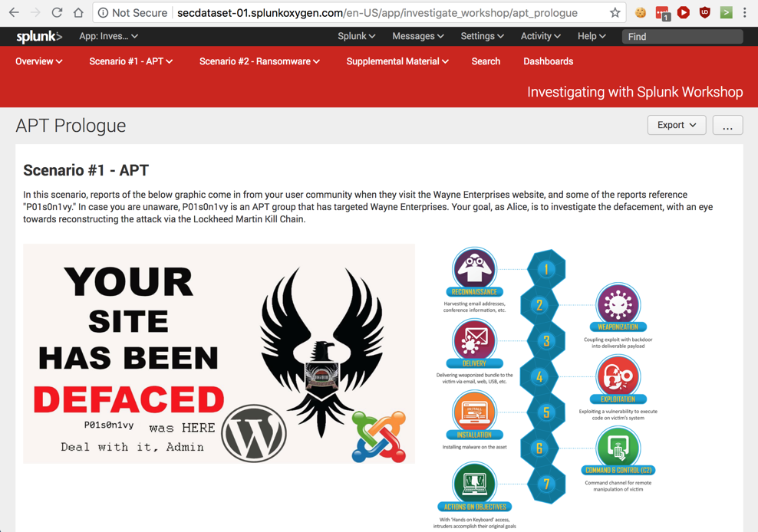Open the Settings menu
The height and width of the screenshot is (532, 758).
[x=482, y=36]
